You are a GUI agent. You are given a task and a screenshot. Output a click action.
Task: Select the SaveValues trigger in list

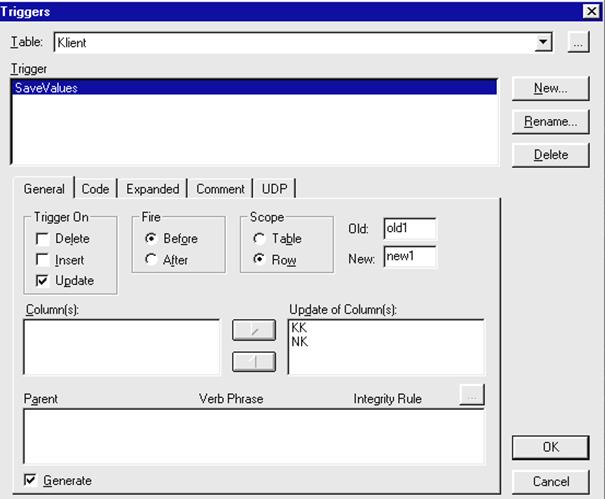(254, 88)
